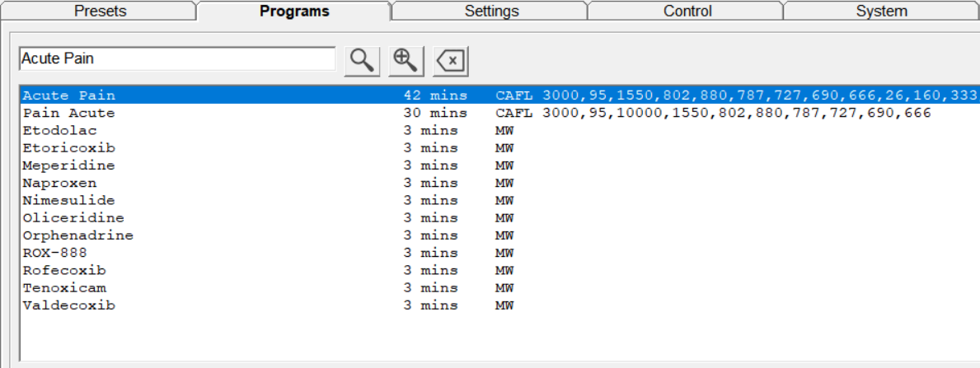
Task: Click the magnifying glass search icon
Action: [362, 60]
